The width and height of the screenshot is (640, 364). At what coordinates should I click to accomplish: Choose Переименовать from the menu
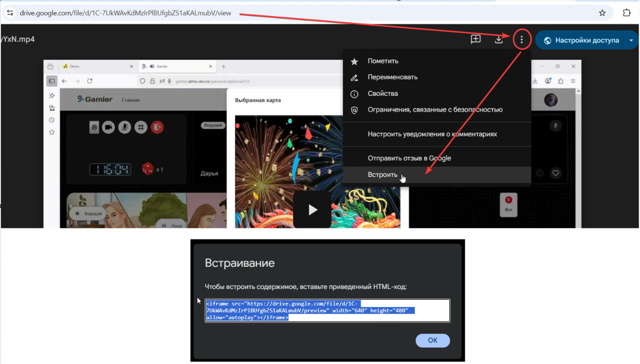point(393,77)
